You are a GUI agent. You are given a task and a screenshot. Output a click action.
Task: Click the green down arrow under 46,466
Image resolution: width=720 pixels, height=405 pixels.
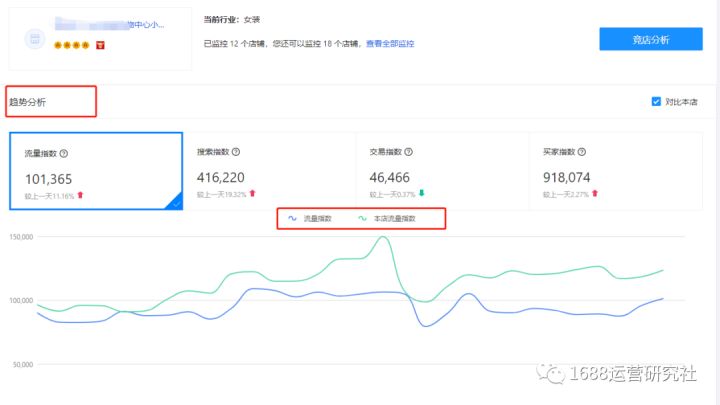point(422,193)
